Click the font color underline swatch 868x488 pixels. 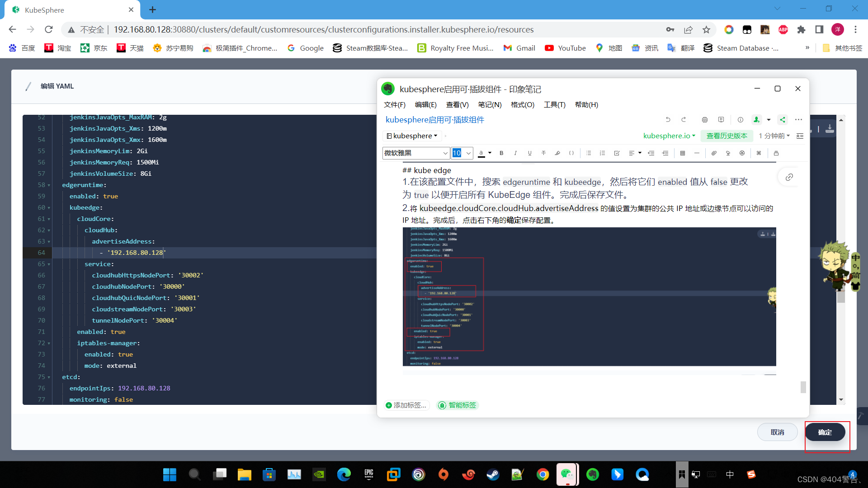click(x=481, y=153)
